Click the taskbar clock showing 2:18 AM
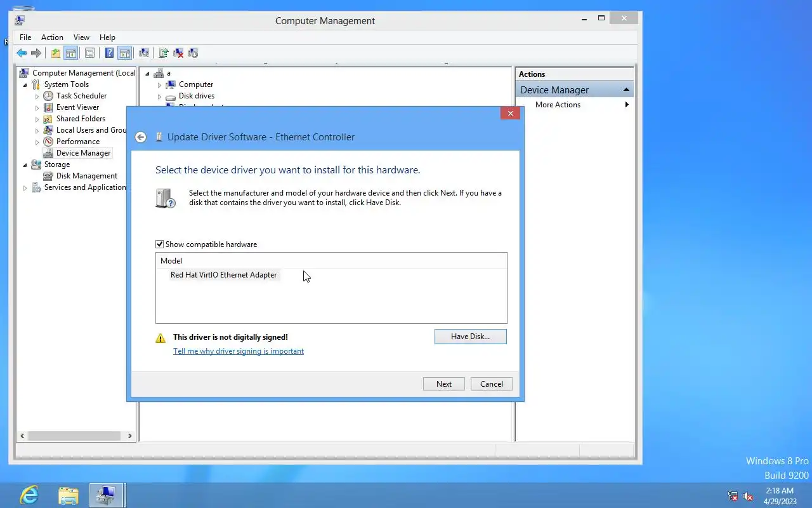The height and width of the screenshot is (508, 812). click(780, 496)
